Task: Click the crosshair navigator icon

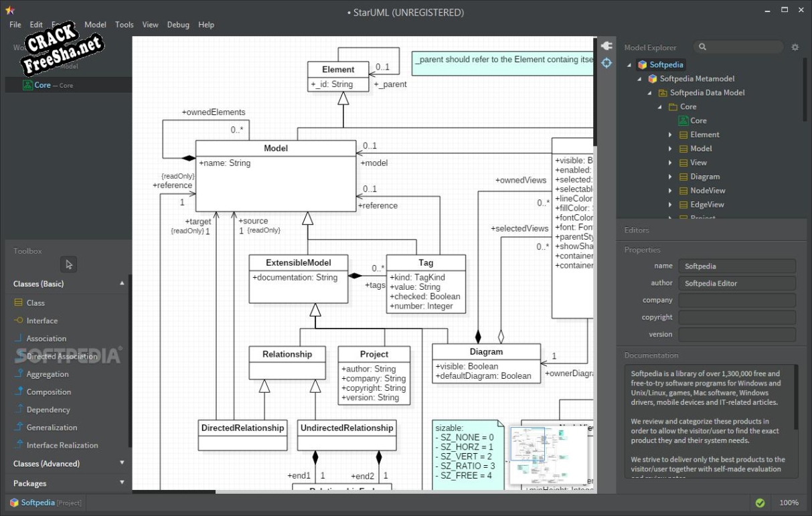Action: click(606, 63)
